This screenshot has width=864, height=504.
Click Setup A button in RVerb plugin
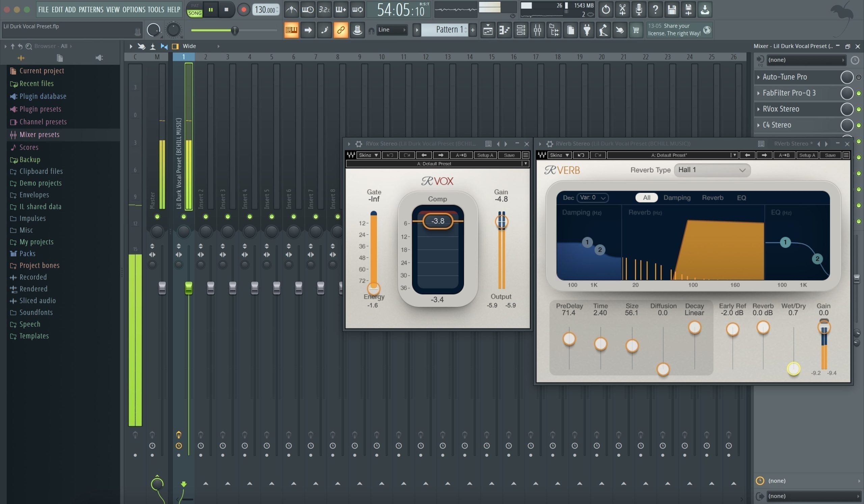coord(807,155)
